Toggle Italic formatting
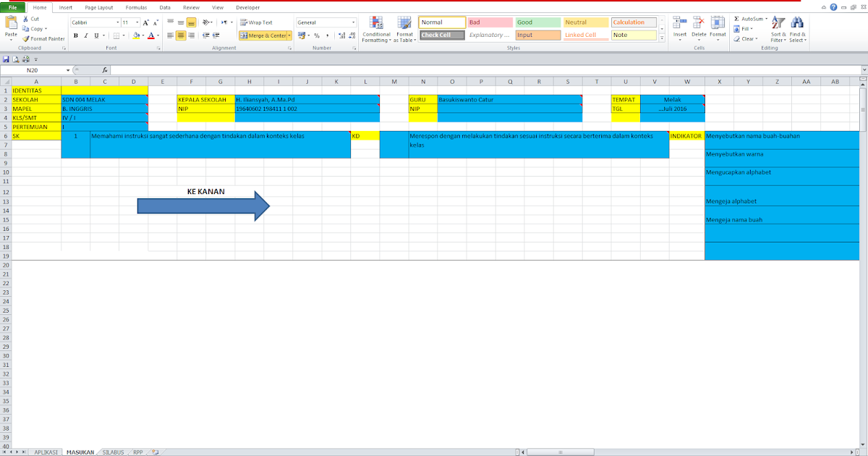868x456 pixels. 85,35
